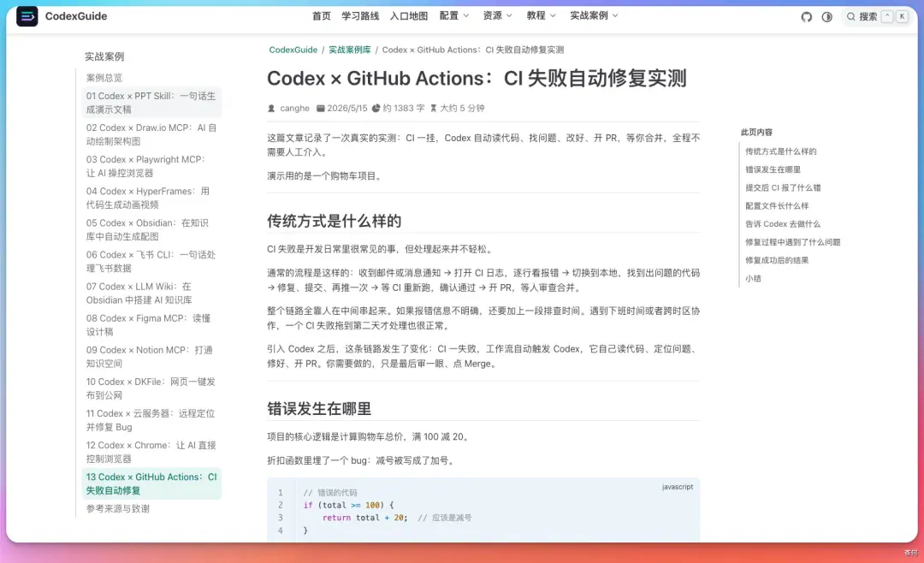Open 05 Codex × Obsidian article
924x563 pixels.
[151, 230]
